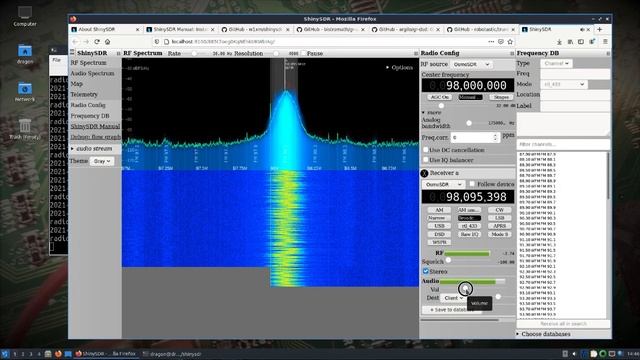Screen dimensions: 640x360
Task: Select the Stepped gain mode button
Action: (501, 97)
